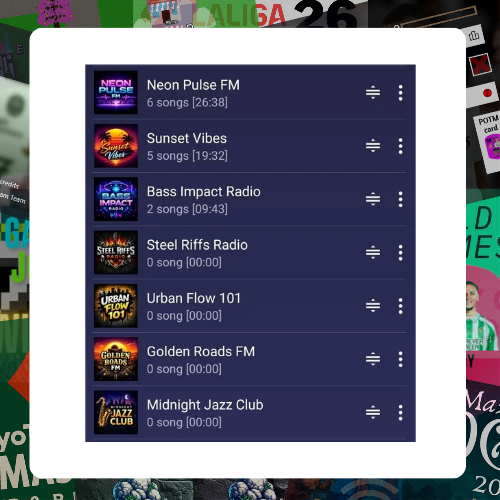Open the Bass Impact Radio playlist title
This screenshot has height=500, width=500.
(x=204, y=192)
